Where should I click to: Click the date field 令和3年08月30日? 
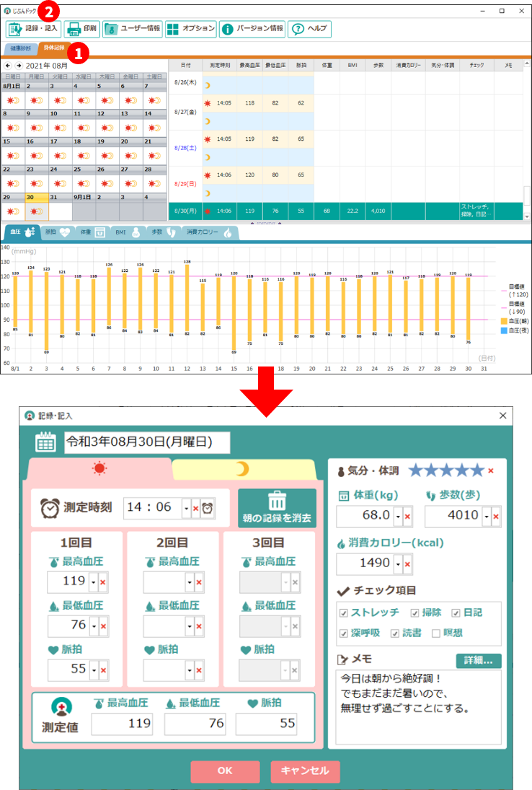point(147,442)
